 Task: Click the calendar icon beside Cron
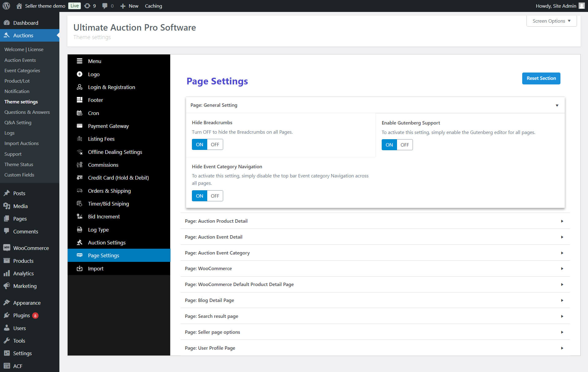(x=80, y=113)
